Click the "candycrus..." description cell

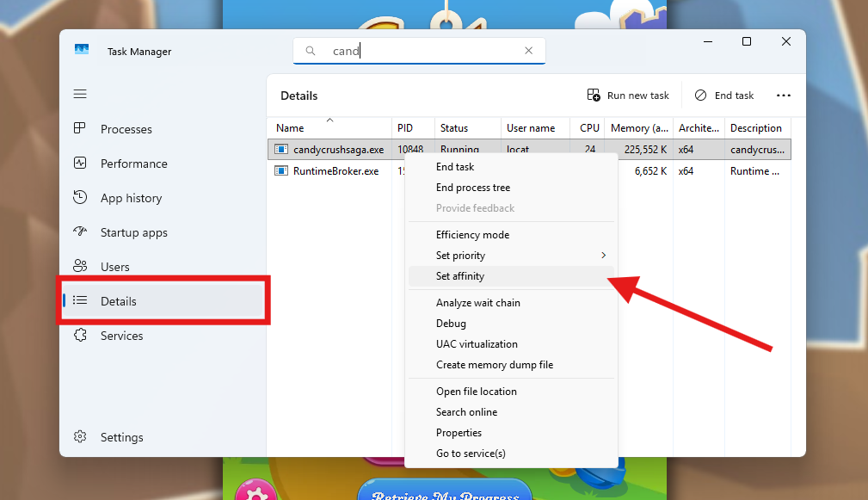pyautogui.click(x=757, y=150)
